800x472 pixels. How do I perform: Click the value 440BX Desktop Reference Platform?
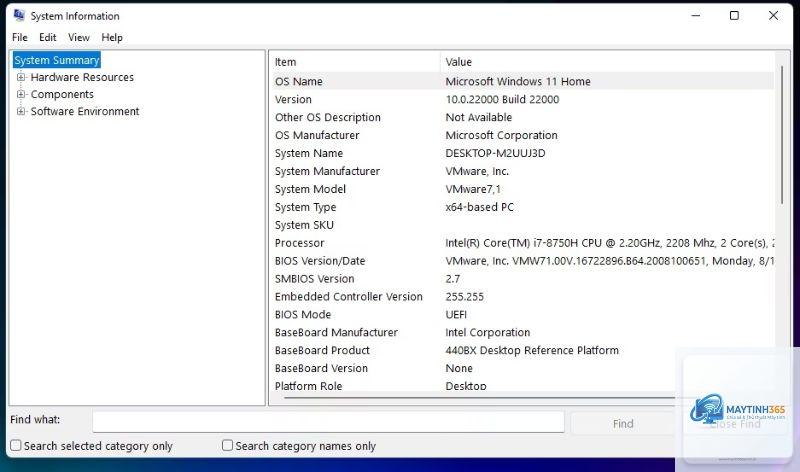(x=532, y=350)
